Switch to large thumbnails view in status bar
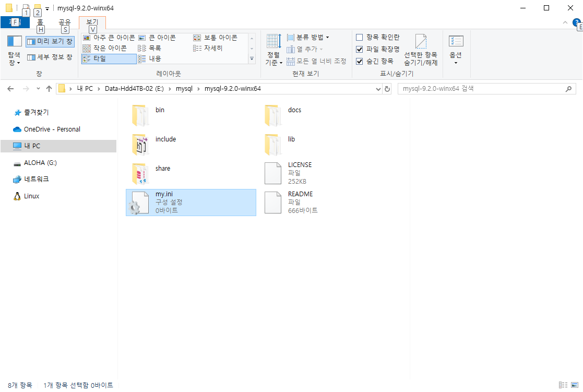The image size is (583, 392). (575, 385)
